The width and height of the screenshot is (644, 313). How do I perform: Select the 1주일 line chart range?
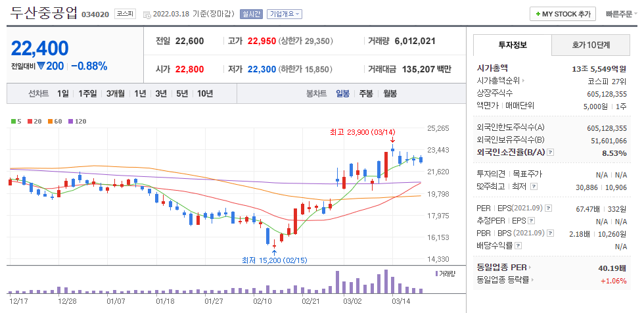coord(87,93)
